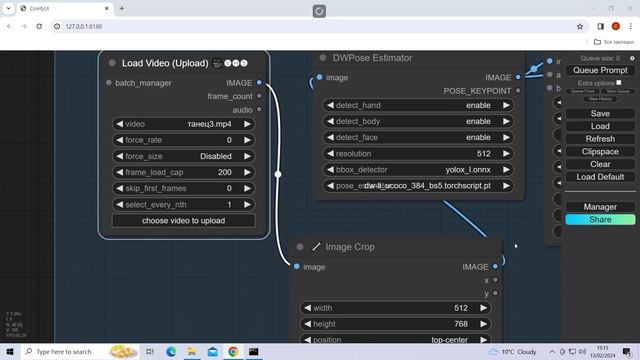Open the ComfyUI settings gear icon
The image size is (640, 360).
coord(632,58)
